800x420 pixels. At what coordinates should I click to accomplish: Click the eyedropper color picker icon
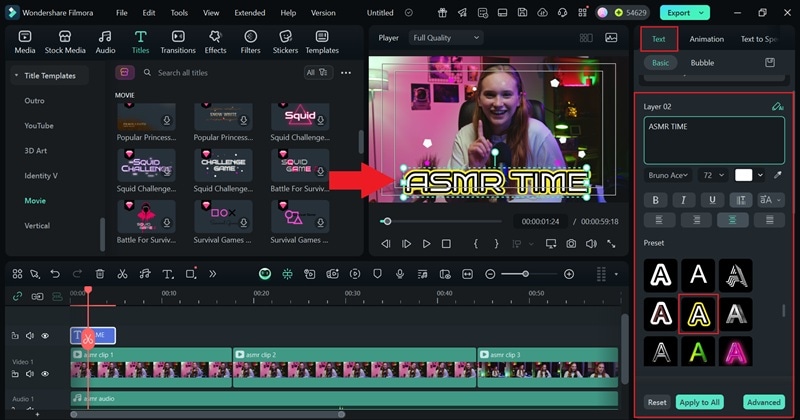click(778, 175)
